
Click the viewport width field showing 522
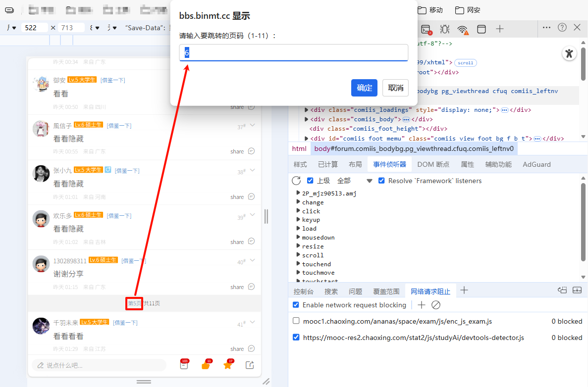point(34,28)
